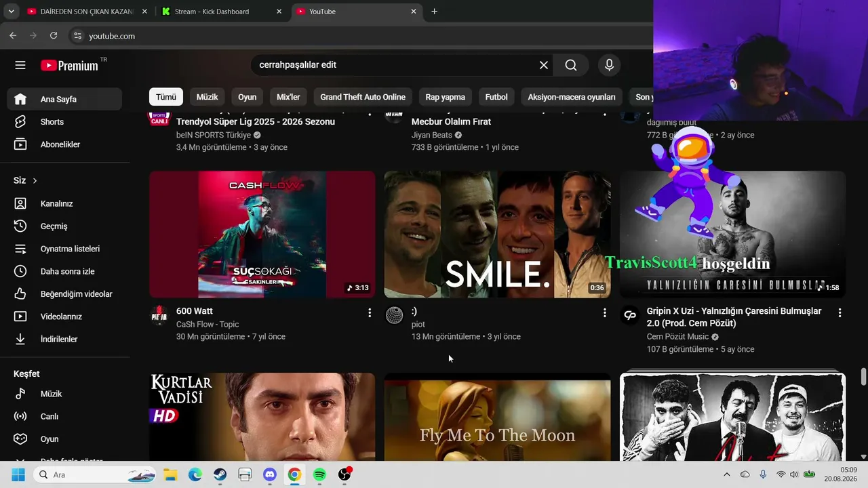Image resolution: width=868 pixels, height=488 pixels.
Task: Expand the Siz section in the sidebar
Action: tap(26, 180)
